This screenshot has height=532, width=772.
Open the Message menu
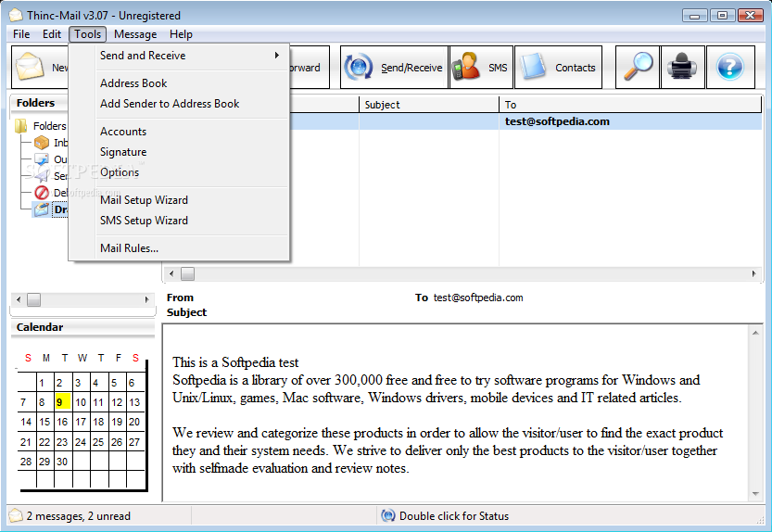(x=135, y=34)
